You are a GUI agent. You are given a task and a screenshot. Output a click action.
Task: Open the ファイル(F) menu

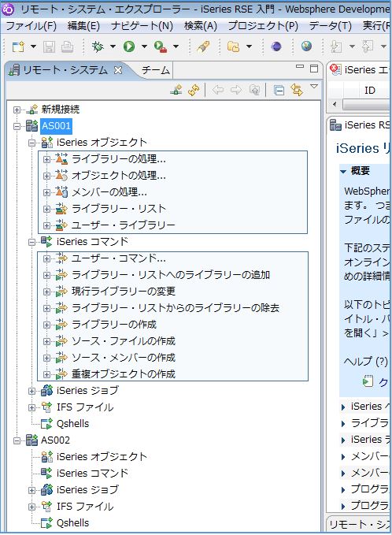point(31,25)
